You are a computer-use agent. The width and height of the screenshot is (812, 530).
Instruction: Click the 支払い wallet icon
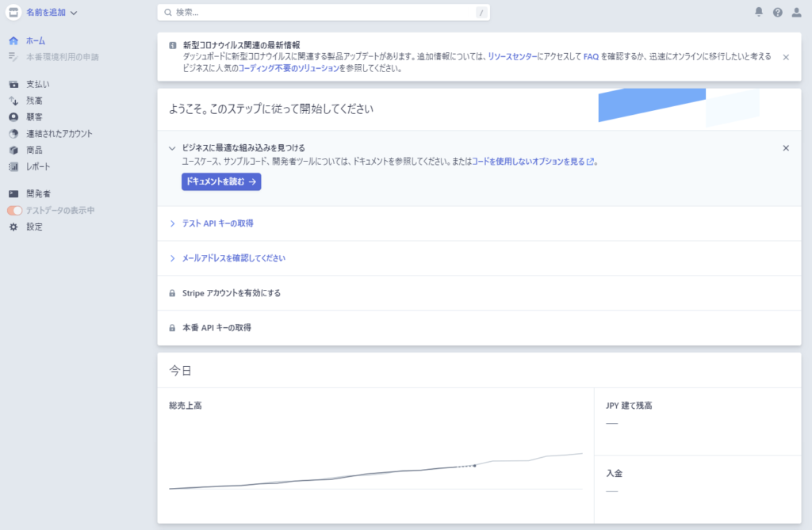(x=13, y=84)
